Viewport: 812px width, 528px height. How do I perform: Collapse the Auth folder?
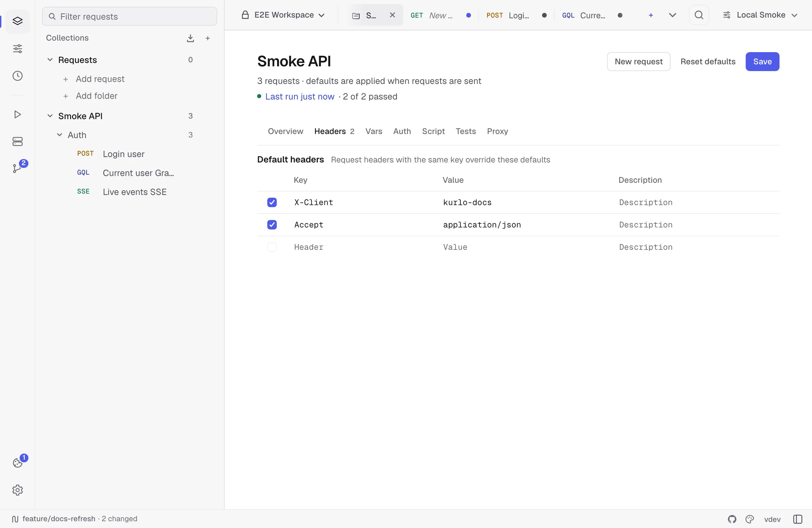pos(59,135)
